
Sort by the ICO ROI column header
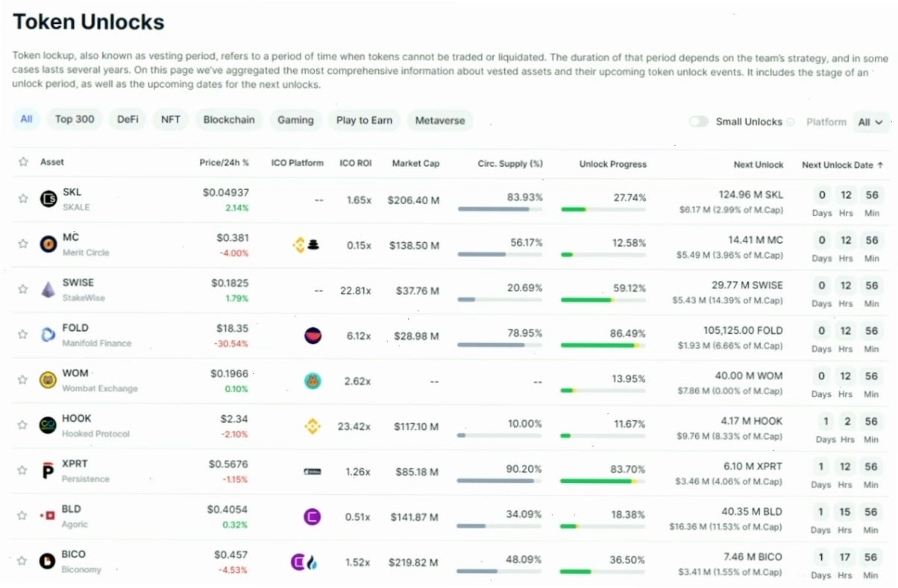[356, 163]
